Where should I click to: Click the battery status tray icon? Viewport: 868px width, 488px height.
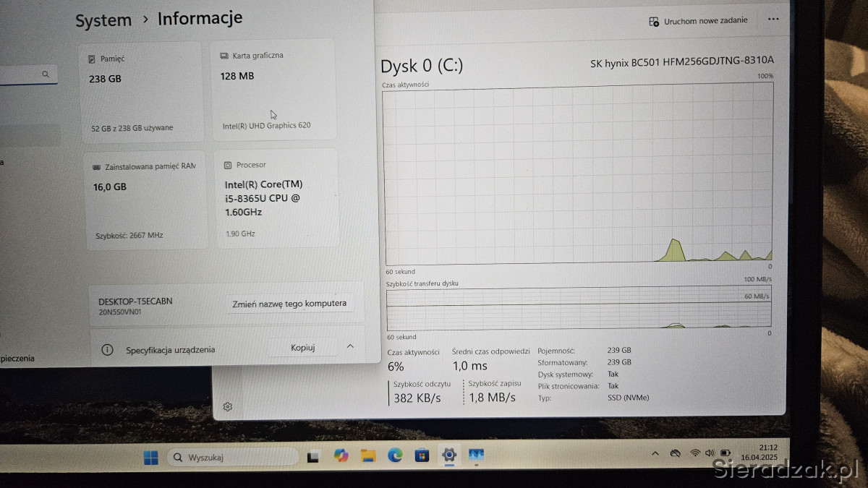[x=726, y=453]
